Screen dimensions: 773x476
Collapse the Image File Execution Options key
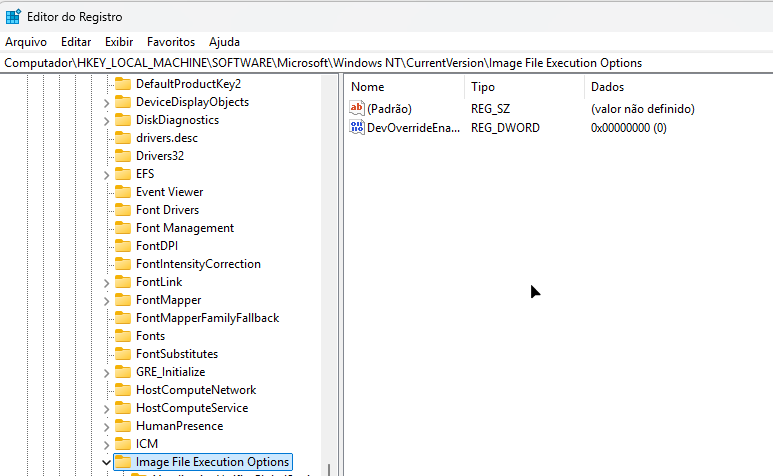(x=107, y=462)
